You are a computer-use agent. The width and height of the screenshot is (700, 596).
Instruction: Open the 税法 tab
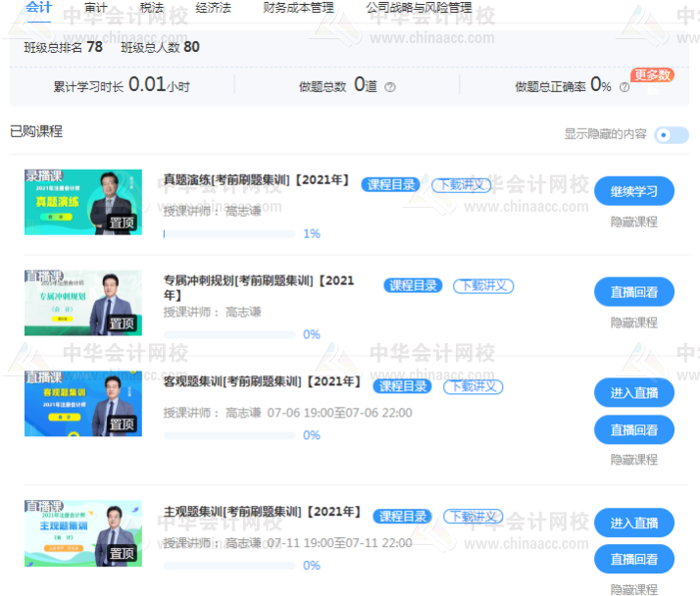[x=152, y=8]
